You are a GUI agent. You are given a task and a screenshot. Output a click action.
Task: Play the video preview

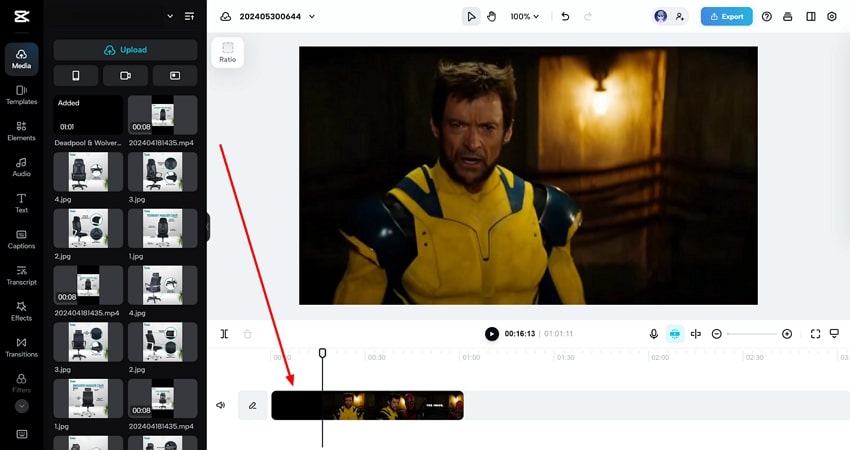tap(492, 334)
